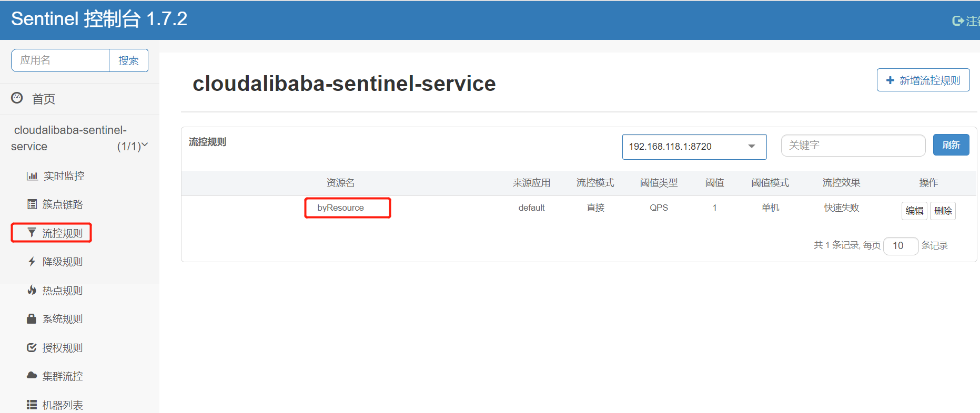Focus the 关键字 filter field
Screen dimensions: 980x413
coord(853,146)
